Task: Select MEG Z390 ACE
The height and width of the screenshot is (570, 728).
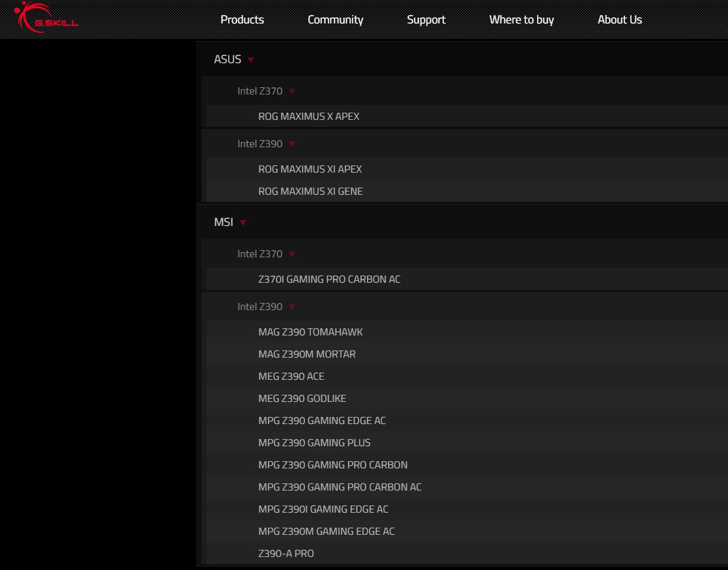Action: tap(291, 377)
